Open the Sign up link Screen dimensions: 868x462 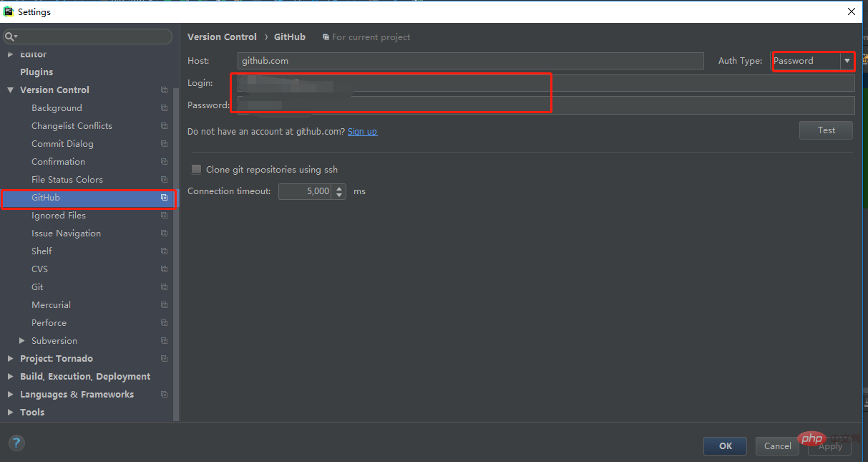(x=362, y=132)
